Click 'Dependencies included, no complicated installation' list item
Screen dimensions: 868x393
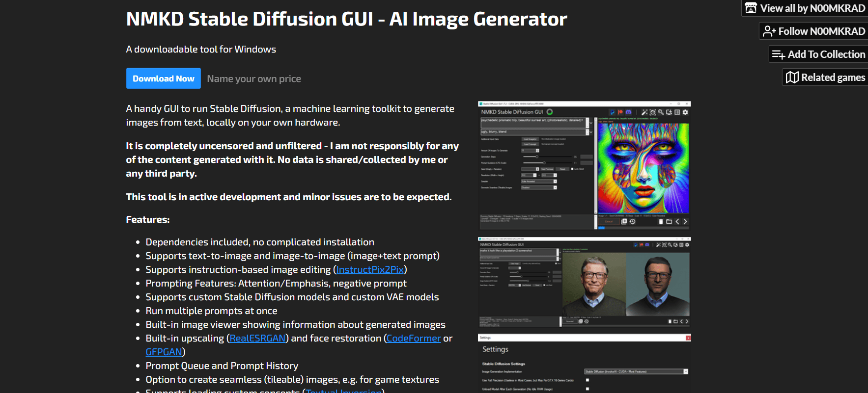260,242
